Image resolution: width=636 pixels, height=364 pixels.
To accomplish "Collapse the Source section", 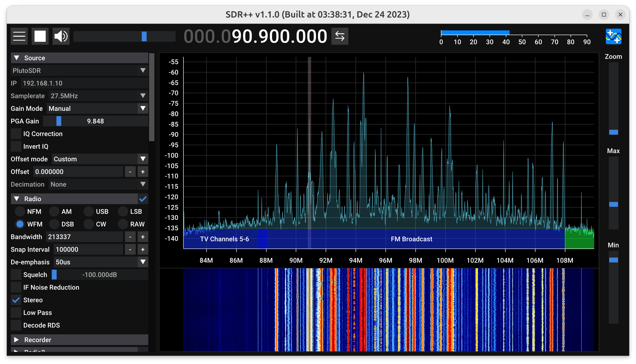I will tap(79, 58).
